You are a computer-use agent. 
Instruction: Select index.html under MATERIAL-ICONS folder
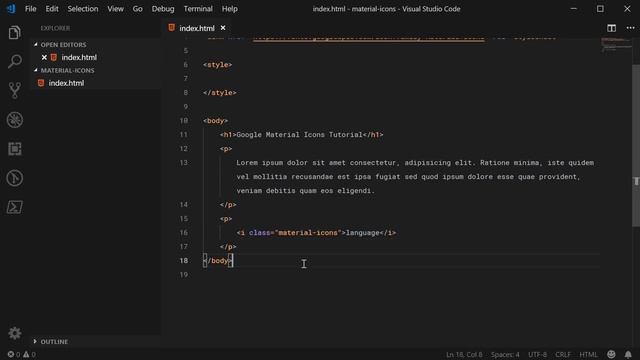click(x=66, y=83)
